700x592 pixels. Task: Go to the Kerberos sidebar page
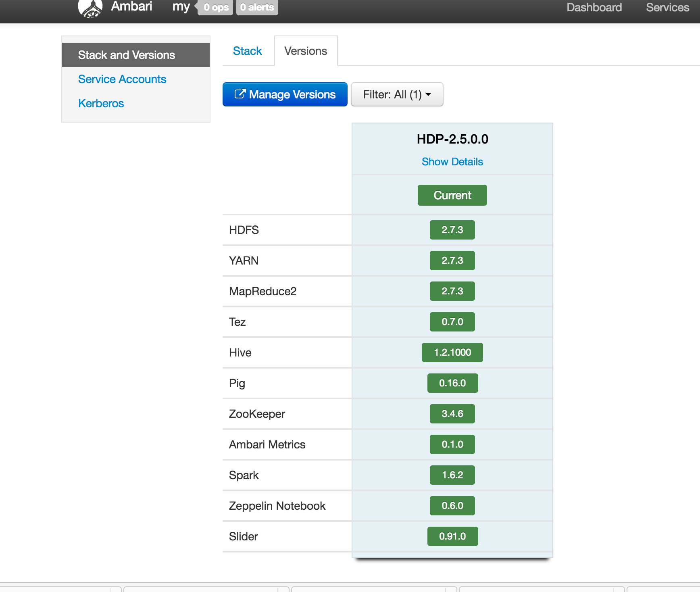point(101,103)
